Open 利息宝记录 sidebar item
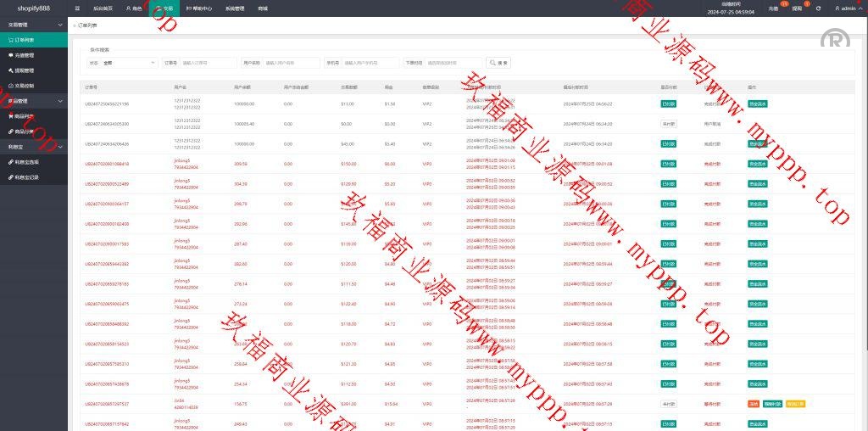 [x=25, y=177]
